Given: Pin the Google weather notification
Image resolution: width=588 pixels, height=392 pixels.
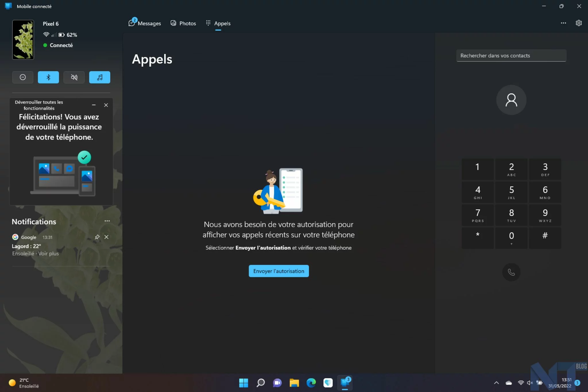Looking at the screenshot, I should point(97,237).
